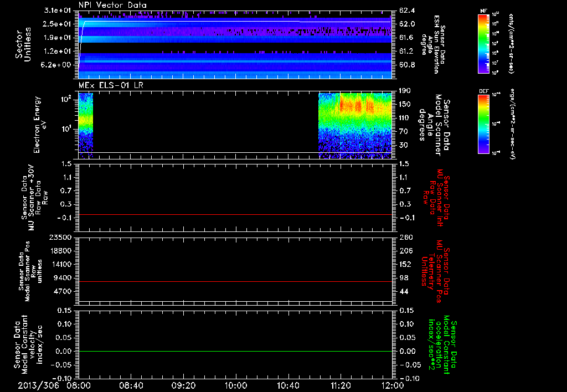Click the 10:00 time tick label

(x=236, y=385)
